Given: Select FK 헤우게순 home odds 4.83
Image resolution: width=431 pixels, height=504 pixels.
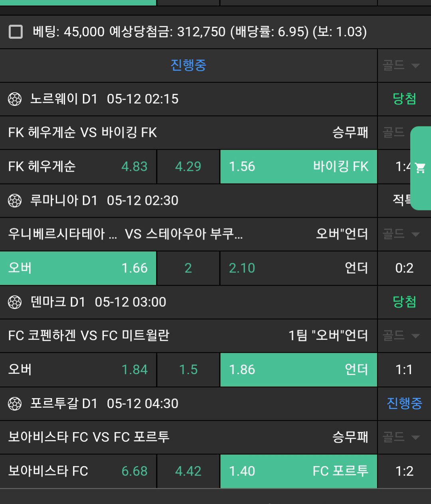Looking at the screenshot, I should pos(78,167).
